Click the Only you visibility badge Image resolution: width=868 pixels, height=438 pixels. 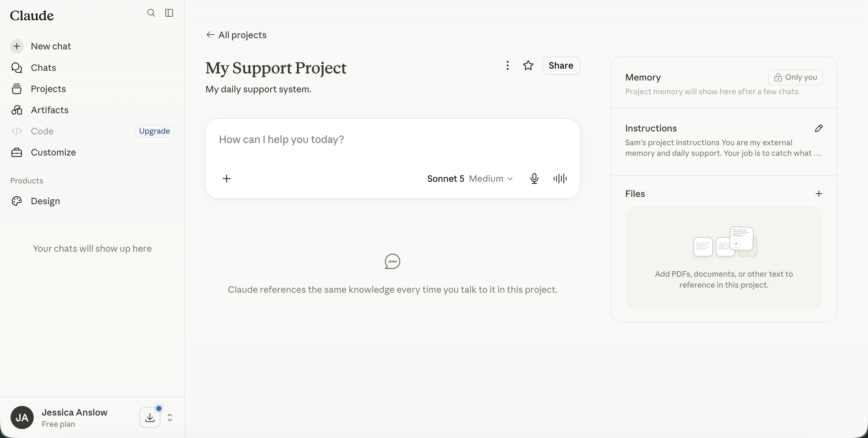(795, 77)
